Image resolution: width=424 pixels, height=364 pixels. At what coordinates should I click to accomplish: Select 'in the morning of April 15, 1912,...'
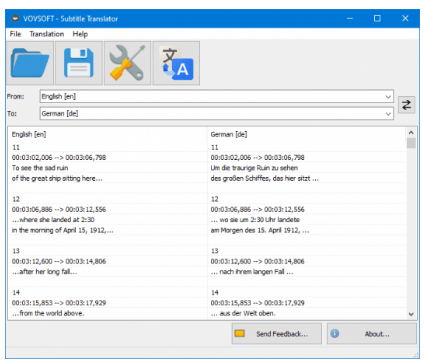coord(63,230)
